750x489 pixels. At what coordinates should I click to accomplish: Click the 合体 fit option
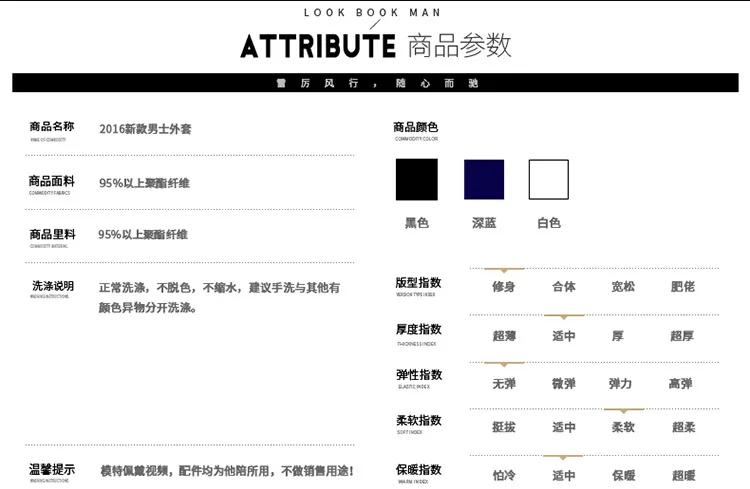[564, 287]
